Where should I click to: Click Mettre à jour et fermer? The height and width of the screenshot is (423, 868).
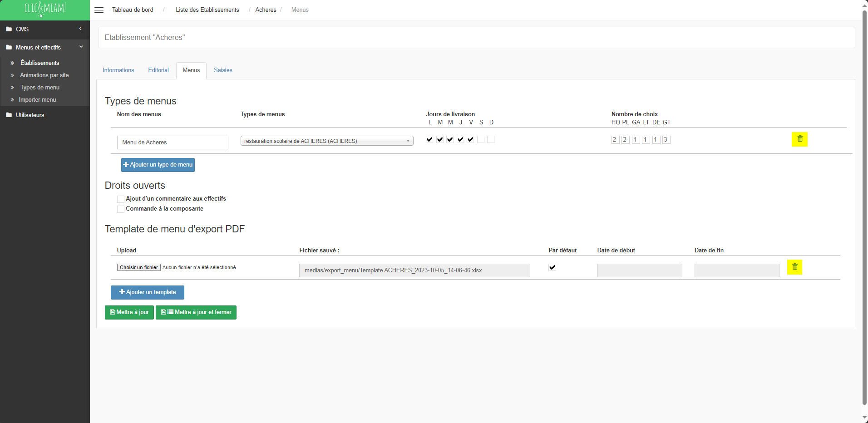click(196, 312)
